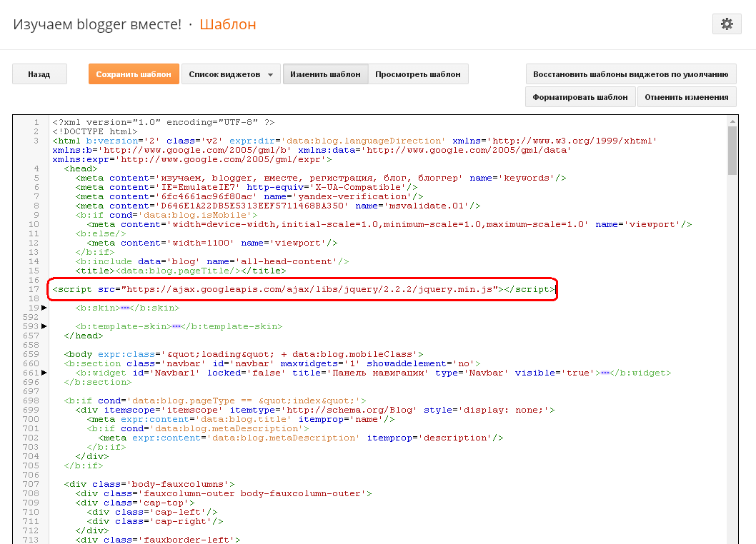Click the Назад button
The height and width of the screenshot is (544, 756).
pyautogui.click(x=39, y=74)
